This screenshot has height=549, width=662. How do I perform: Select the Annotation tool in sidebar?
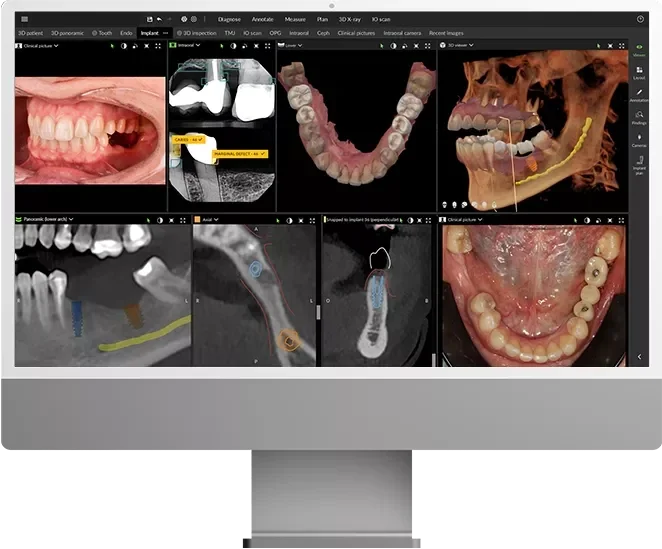639,95
